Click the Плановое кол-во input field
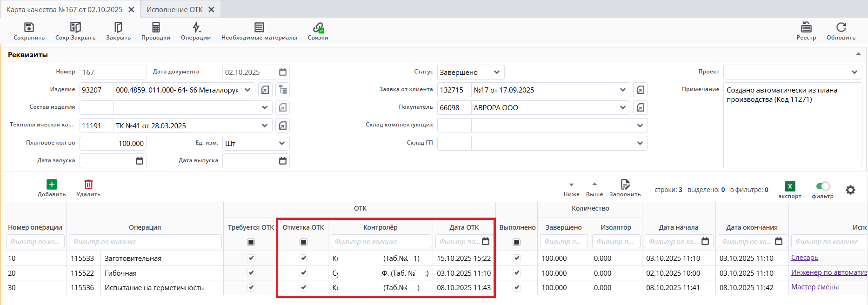This screenshot has width=868, height=305. coord(113,143)
